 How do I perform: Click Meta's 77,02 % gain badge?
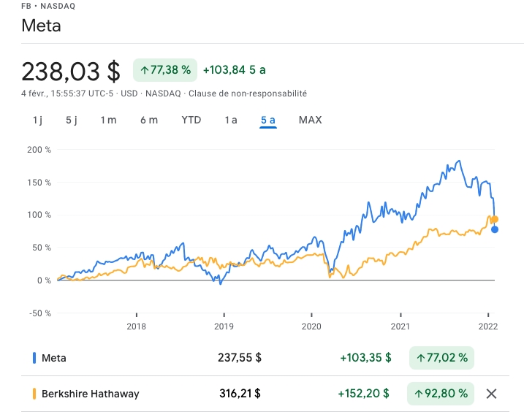(442, 358)
